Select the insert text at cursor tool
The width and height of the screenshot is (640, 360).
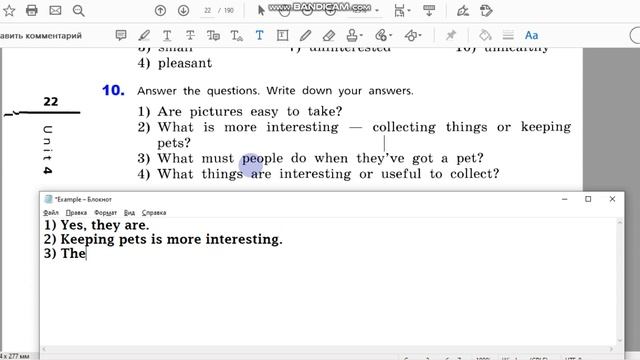[x=236, y=36]
